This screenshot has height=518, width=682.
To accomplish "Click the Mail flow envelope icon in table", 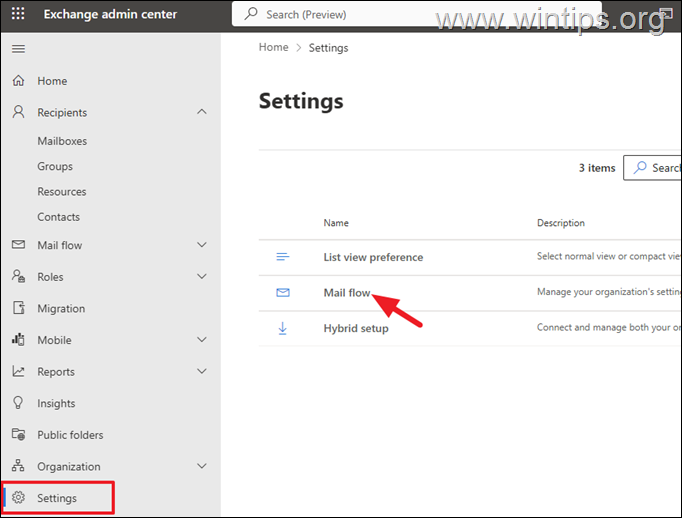I will [x=283, y=292].
